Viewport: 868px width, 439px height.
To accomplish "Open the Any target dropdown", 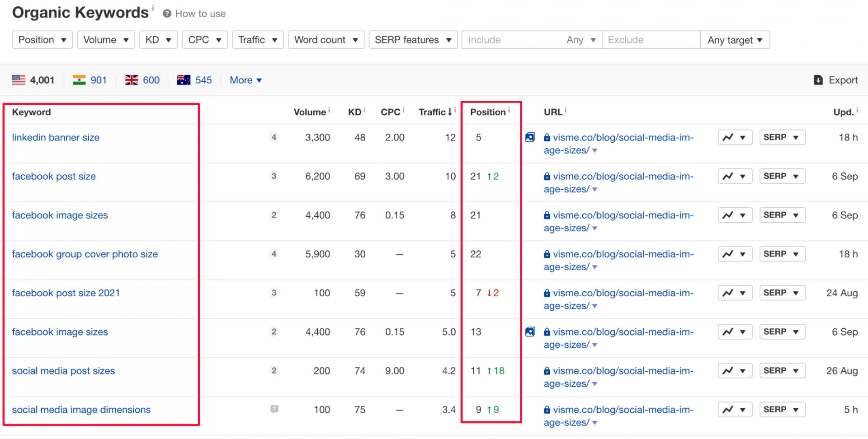I will pyautogui.click(x=735, y=40).
